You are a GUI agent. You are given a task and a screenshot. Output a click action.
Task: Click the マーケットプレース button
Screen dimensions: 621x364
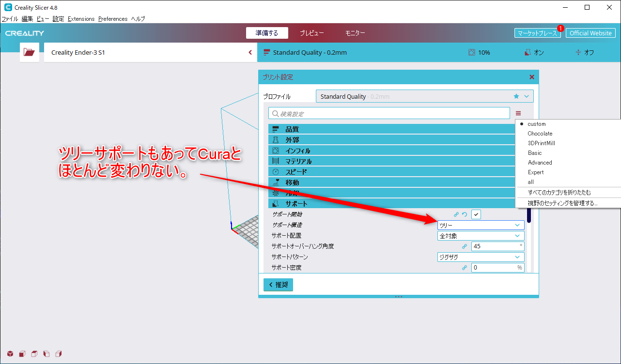coord(537,33)
